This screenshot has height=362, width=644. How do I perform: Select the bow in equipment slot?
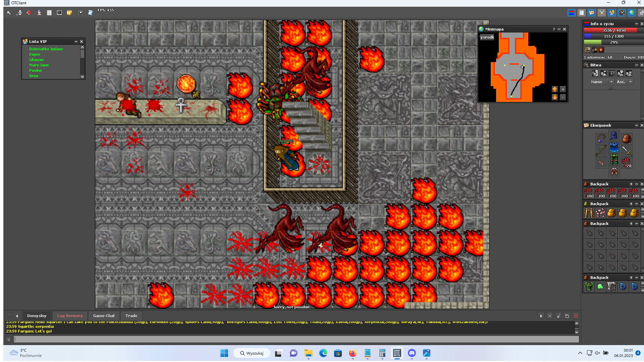[601, 150]
